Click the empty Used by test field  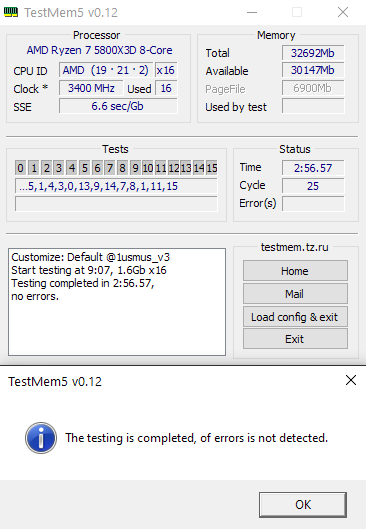click(313, 106)
